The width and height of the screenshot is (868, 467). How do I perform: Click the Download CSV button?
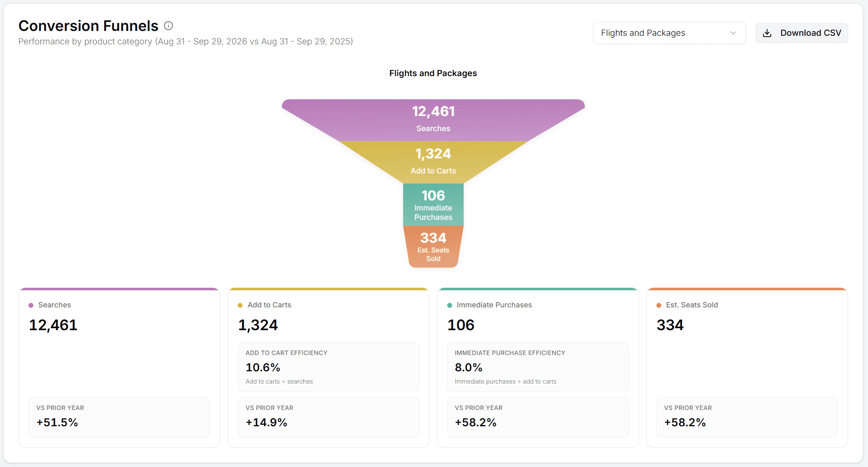coord(802,33)
